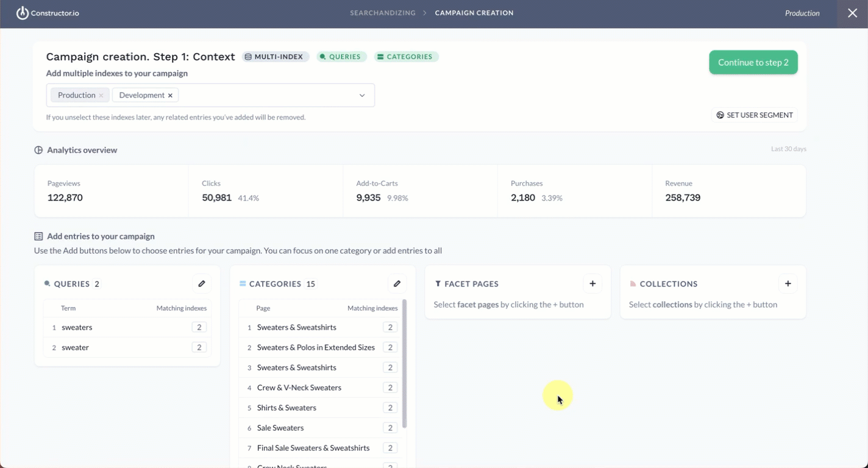Close campaign creation with the X icon
This screenshot has height=468, width=868.
(x=853, y=13)
